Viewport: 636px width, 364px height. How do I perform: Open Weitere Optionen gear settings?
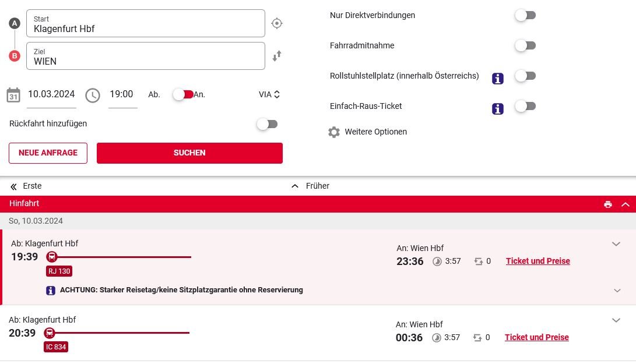pos(334,132)
